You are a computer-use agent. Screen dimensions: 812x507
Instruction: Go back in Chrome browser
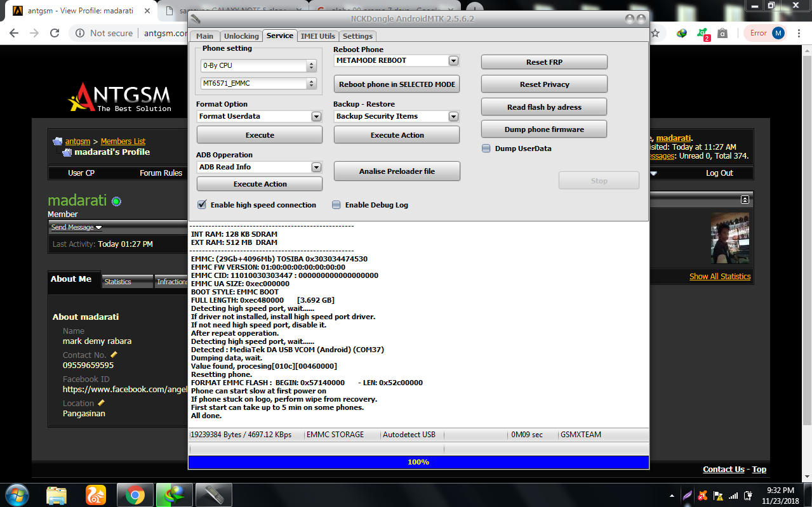coord(14,33)
